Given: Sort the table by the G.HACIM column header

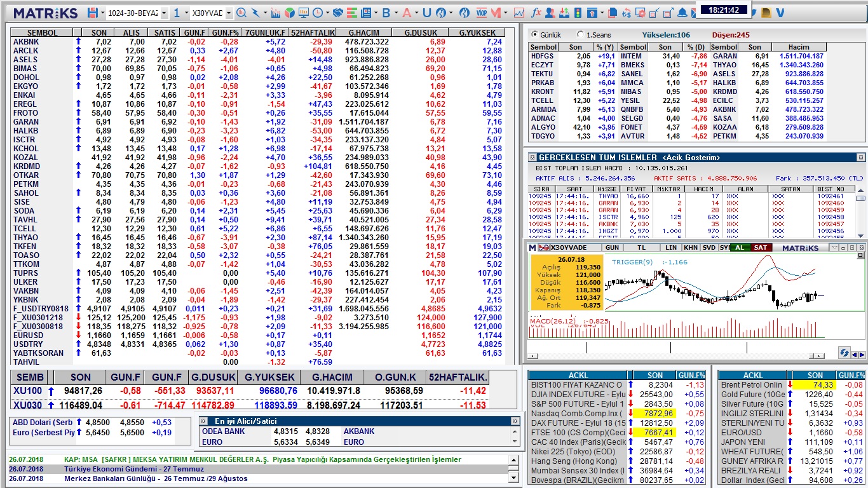Looking at the screenshot, I should (364, 32).
